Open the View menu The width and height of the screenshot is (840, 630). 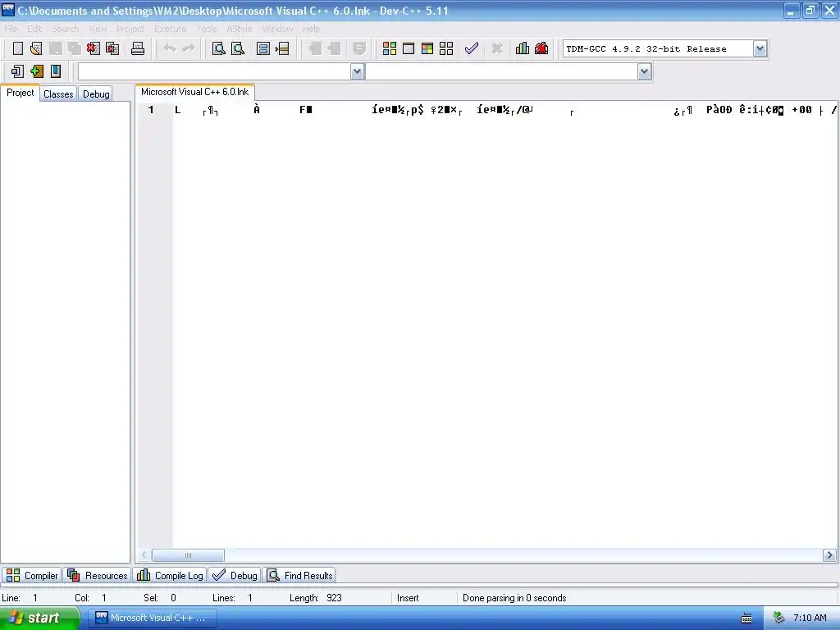click(98, 29)
